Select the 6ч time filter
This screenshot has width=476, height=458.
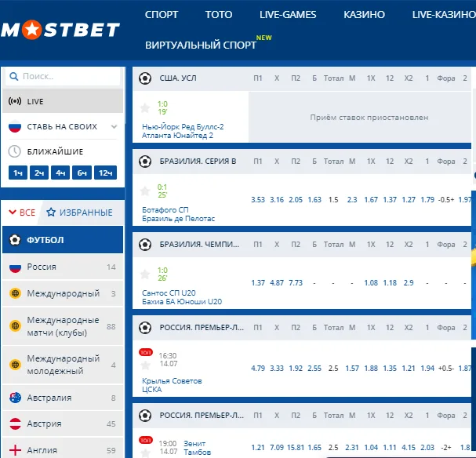[82, 173]
